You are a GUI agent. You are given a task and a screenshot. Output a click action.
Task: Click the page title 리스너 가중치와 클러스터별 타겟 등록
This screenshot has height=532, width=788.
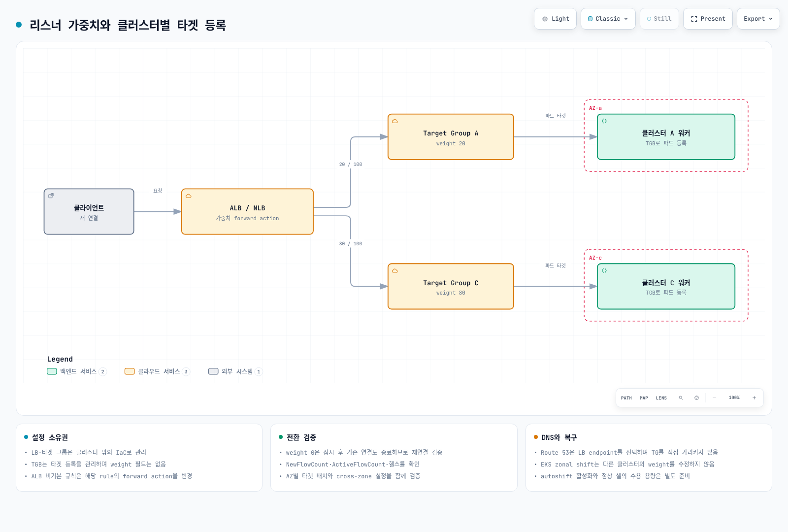click(128, 25)
